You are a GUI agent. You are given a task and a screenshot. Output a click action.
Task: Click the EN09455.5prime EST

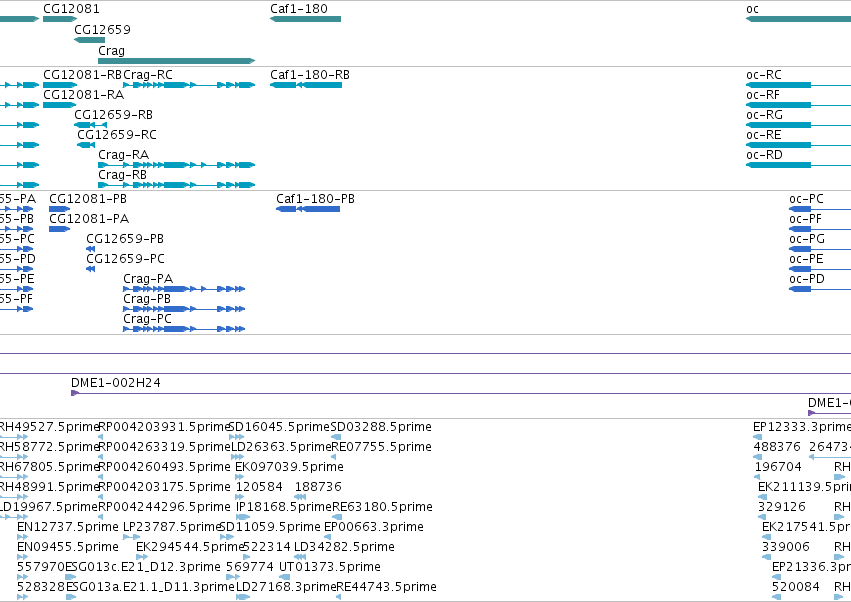(x=22, y=557)
